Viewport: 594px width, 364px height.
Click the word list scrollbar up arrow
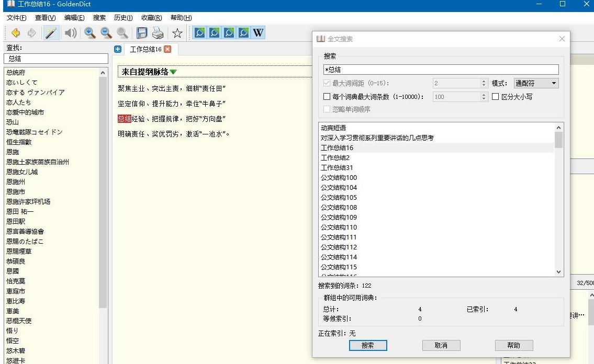tap(103, 73)
